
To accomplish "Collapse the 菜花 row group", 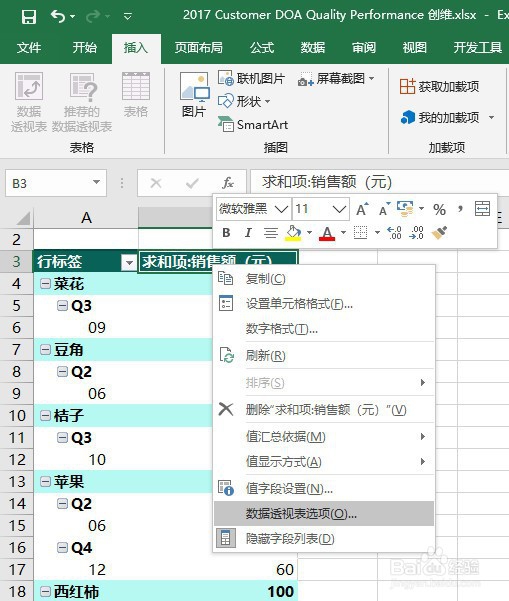I will tap(45, 284).
